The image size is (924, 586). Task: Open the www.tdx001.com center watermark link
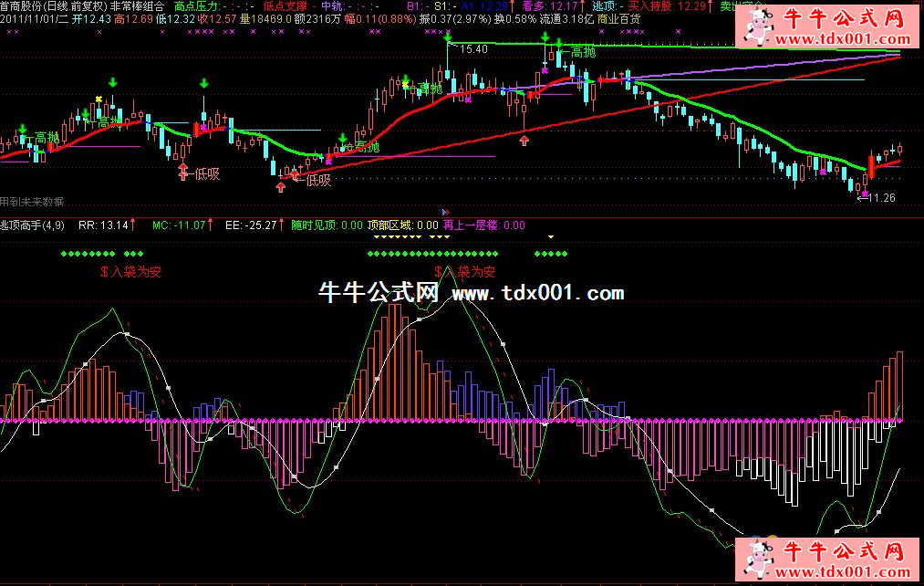[538, 293]
